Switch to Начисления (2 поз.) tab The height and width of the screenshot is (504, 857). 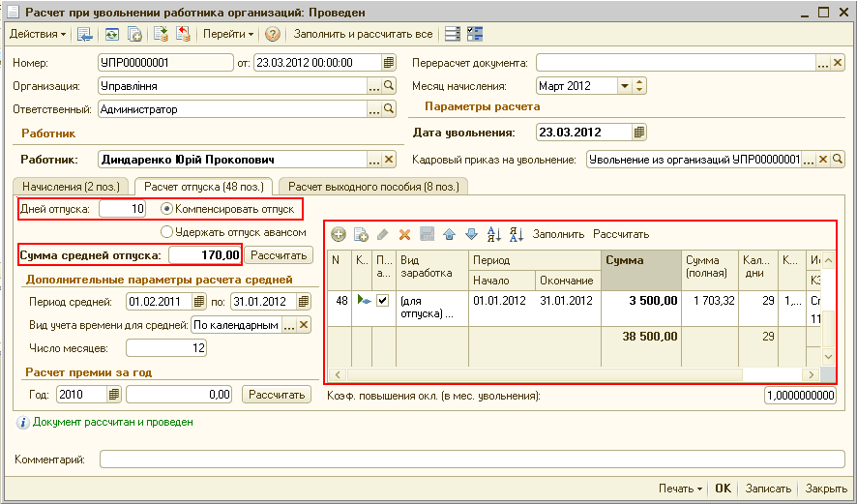tap(71, 187)
